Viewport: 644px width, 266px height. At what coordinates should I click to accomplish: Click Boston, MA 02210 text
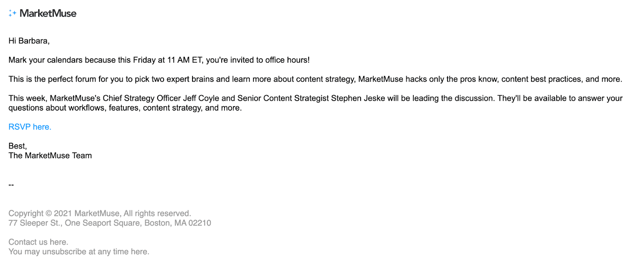[x=178, y=223]
